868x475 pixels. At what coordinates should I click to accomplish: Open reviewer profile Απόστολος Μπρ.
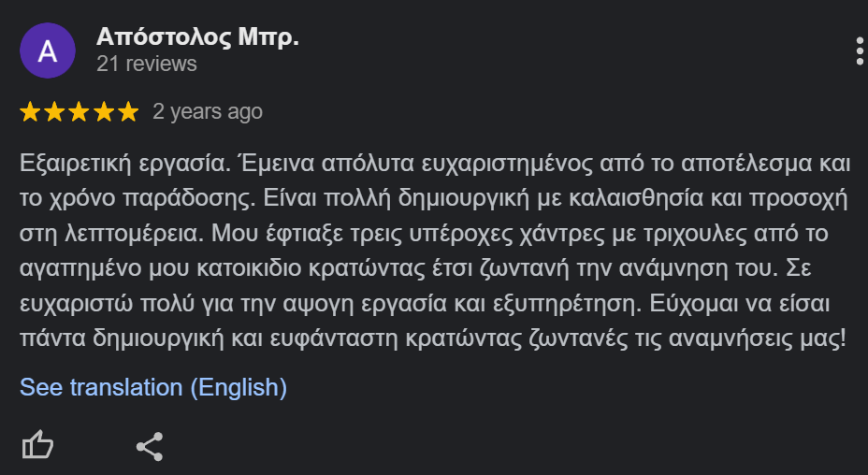tap(197, 37)
